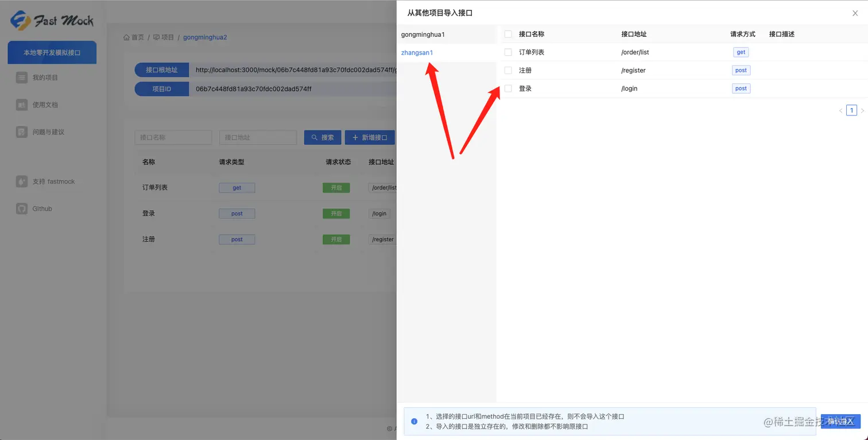Check the 注册 row checkbox
The width and height of the screenshot is (868, 440).
[508, 70]
